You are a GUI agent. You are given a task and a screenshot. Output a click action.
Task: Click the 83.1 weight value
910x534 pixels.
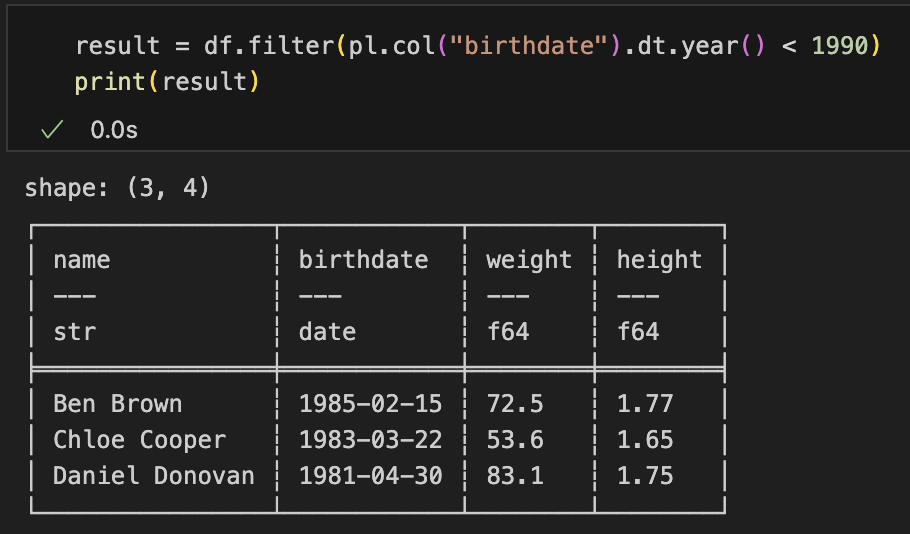coord(514,476)
